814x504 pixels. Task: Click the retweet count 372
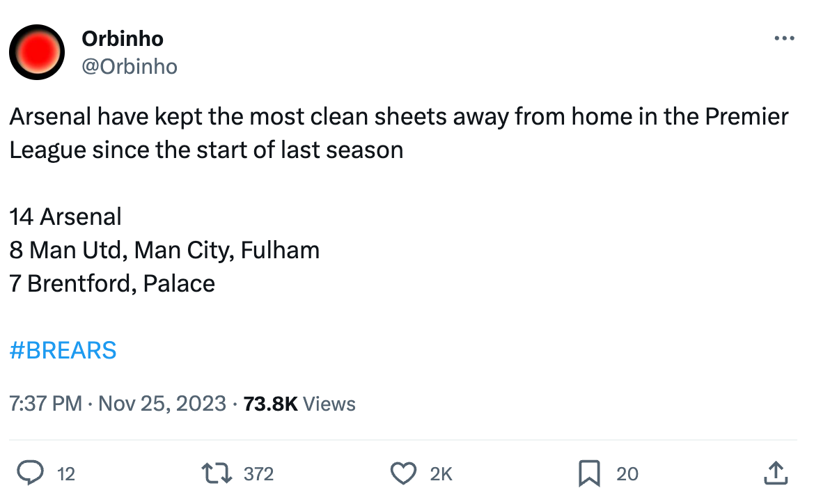point(258,474)
